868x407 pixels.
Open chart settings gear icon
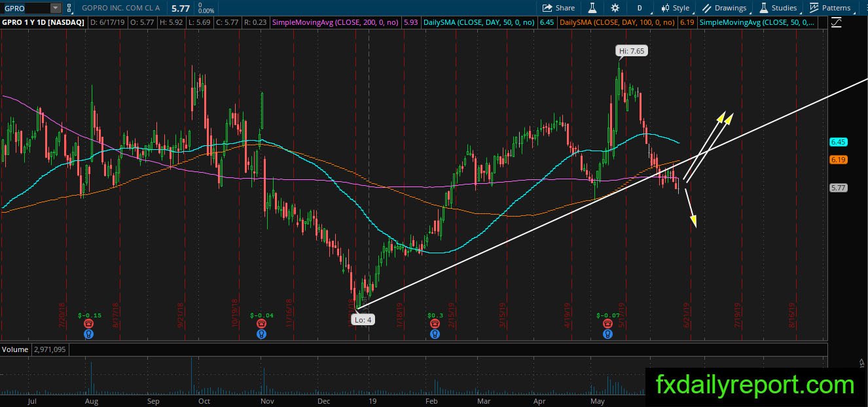point(615,8)
